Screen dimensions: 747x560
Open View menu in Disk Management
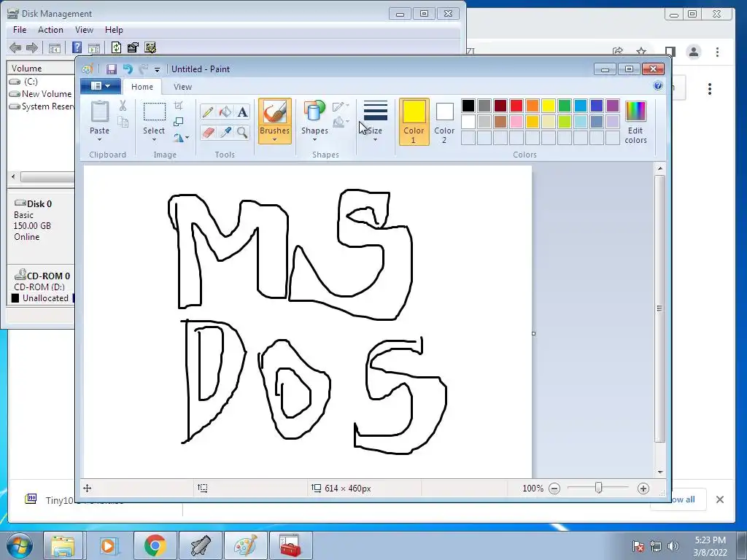point(84,29)
